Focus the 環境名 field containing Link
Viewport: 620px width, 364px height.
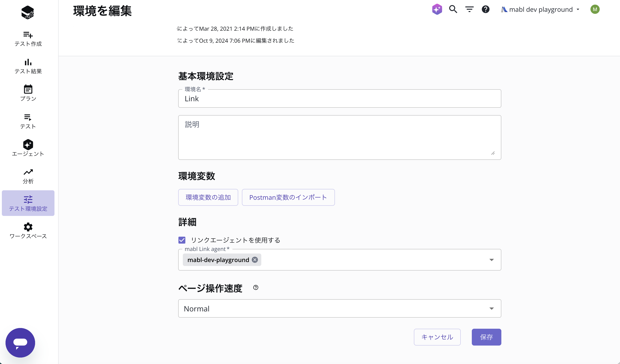point(340,98)
